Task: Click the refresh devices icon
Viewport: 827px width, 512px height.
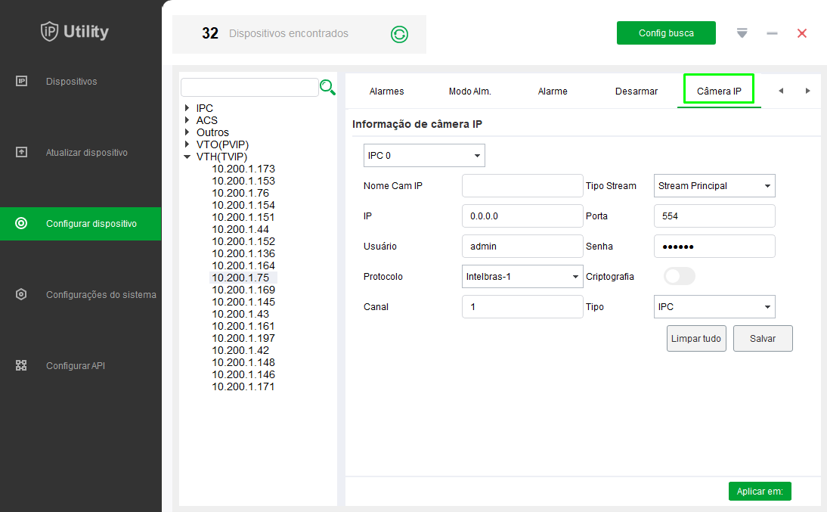Action: pos(399,34)
